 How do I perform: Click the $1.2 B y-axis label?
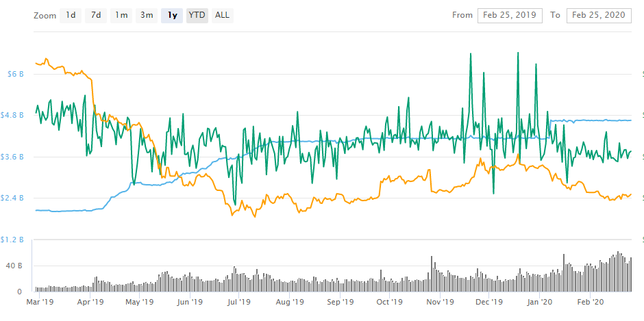click(x=14, y=240)
